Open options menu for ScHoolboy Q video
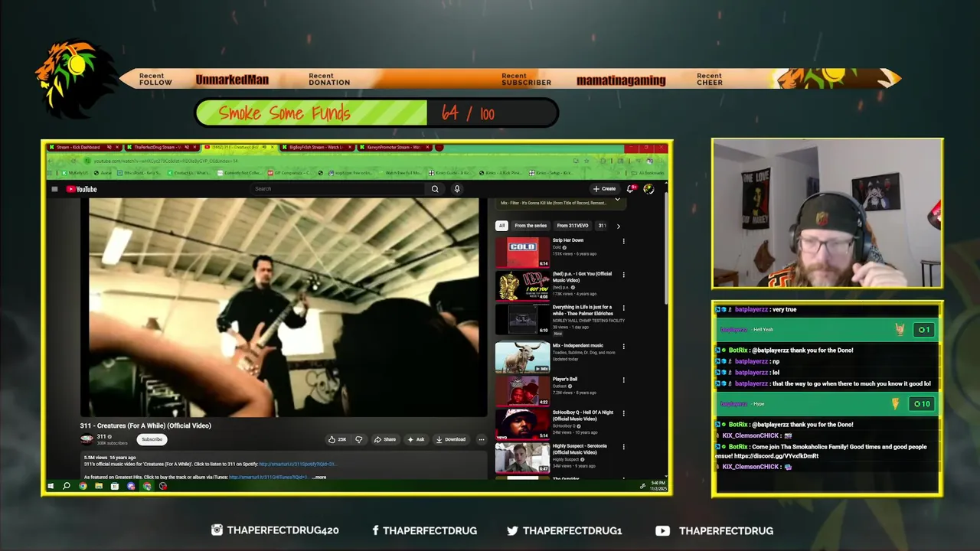The width and height of the screenshot is (980, 551). [x=623, y=413]
